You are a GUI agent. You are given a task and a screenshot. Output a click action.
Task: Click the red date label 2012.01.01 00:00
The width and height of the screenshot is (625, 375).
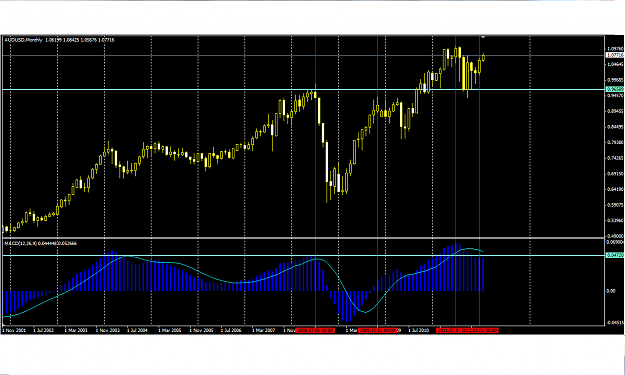(480, 330)
